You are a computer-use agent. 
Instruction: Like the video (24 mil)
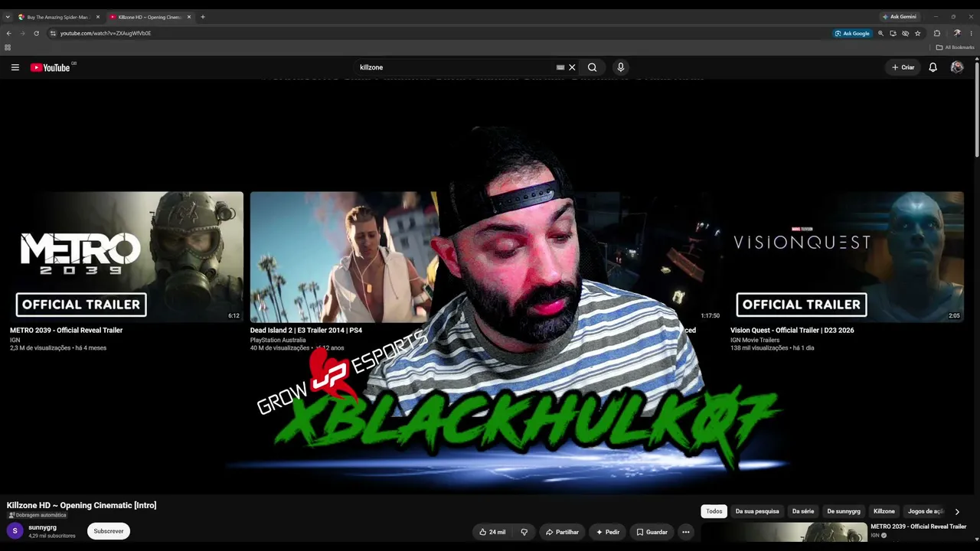(x=492, y=532)
